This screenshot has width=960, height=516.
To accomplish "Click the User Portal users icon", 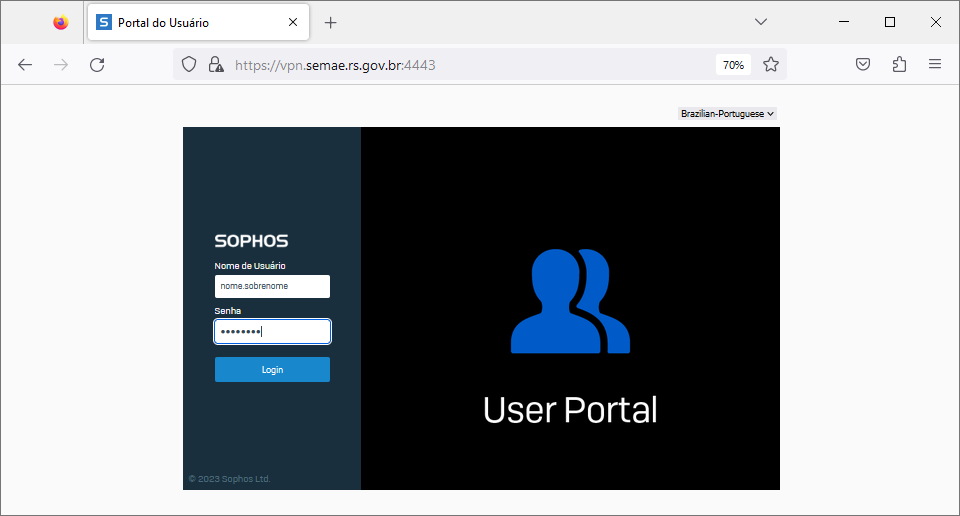I will [x=571, y=301].
